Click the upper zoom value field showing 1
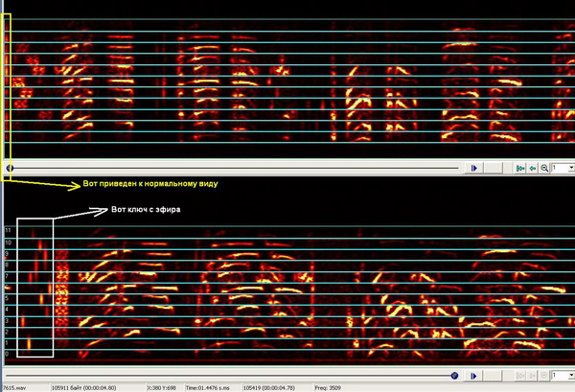 [x=560, y=168]
